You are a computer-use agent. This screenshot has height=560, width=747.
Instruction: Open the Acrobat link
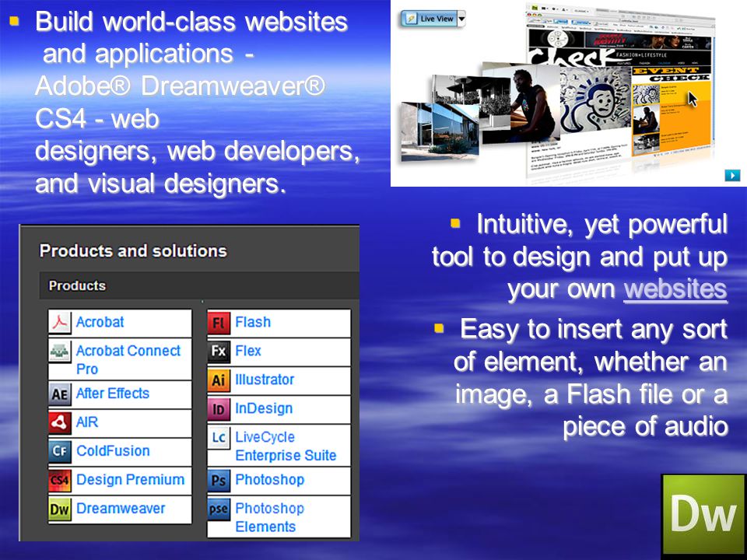pos(100,322)
